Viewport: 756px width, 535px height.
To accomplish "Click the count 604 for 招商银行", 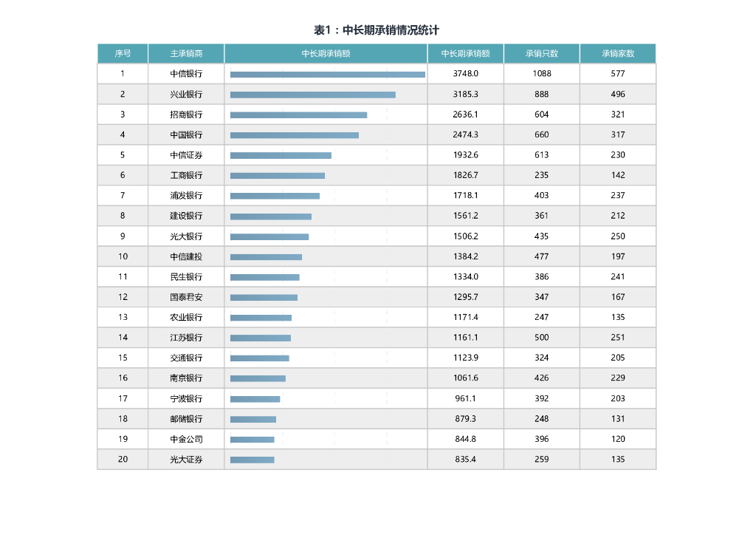I will click(x=541, y=115).
